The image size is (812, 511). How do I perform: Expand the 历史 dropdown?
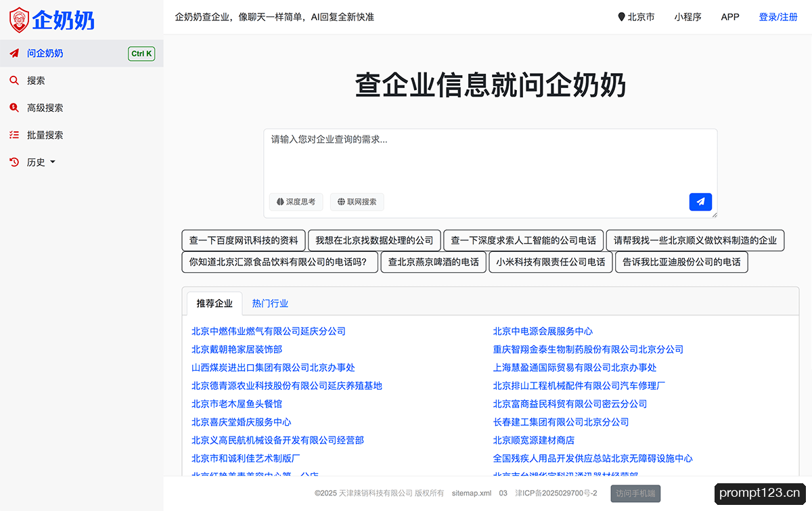pos(41,162)
